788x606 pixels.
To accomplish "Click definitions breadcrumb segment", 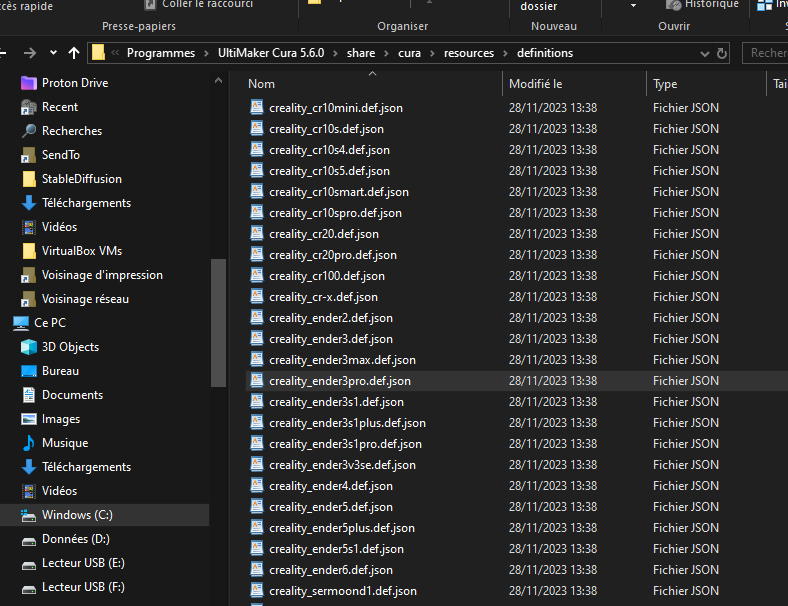I will point(545,53).
